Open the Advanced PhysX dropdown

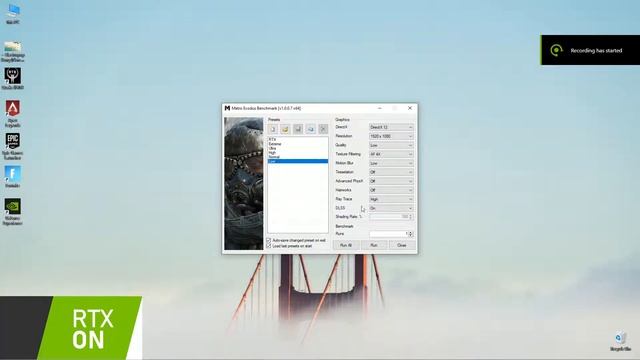[391, 181]
